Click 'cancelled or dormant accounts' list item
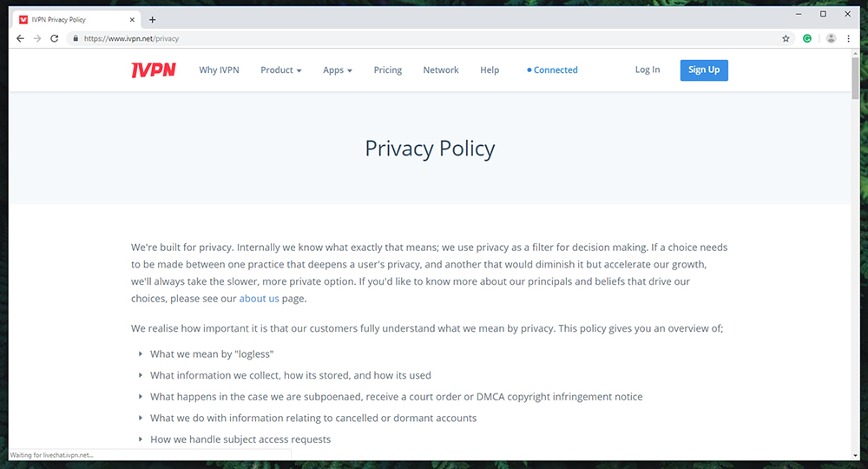The image size is (868, 469). point(313,418)
